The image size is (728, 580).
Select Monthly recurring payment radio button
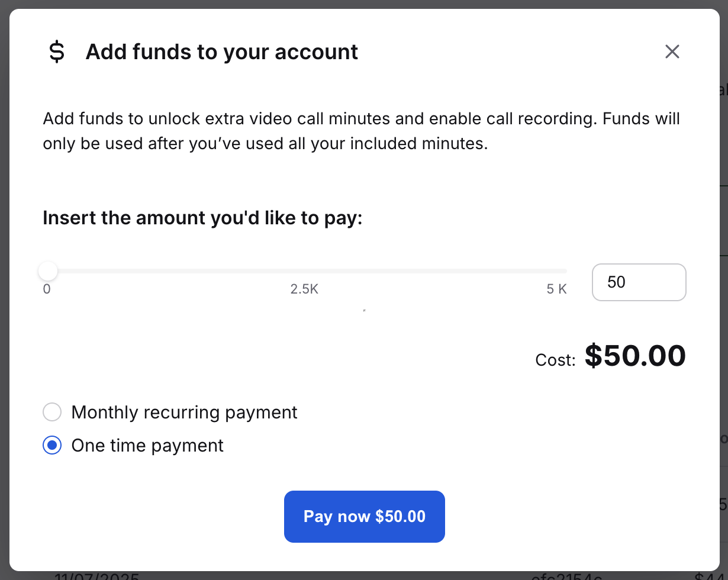52,412
